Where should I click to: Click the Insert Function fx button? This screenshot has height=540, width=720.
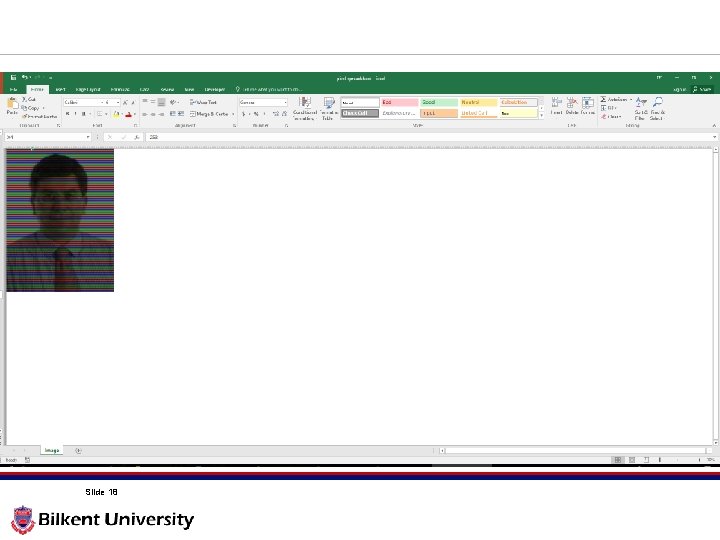tap(137, 137)
